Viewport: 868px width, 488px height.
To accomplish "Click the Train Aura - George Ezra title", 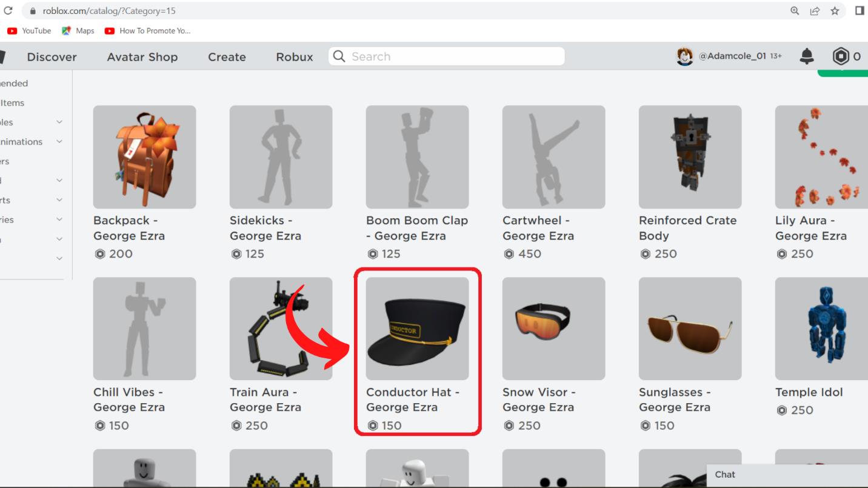I will tap(265, 399).
